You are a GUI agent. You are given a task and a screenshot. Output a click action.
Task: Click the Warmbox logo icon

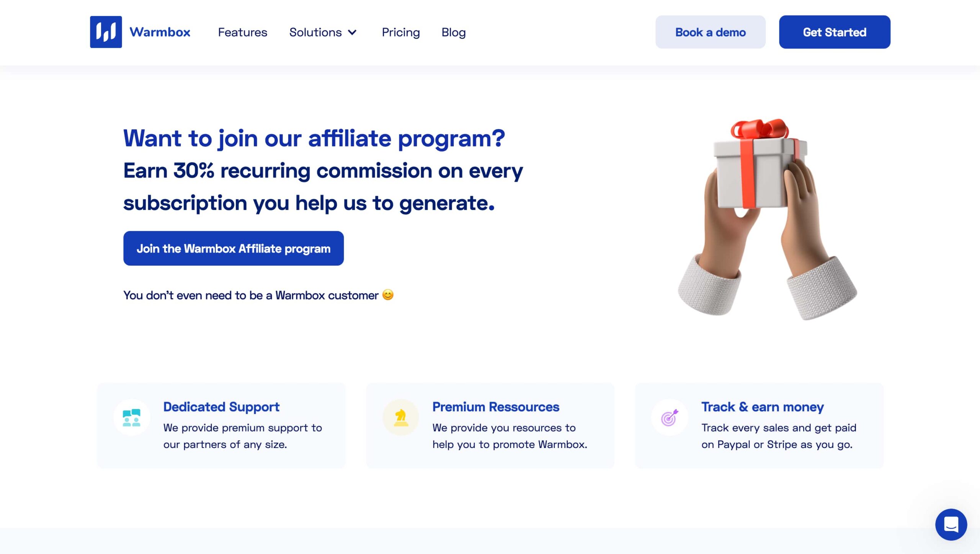106,32
